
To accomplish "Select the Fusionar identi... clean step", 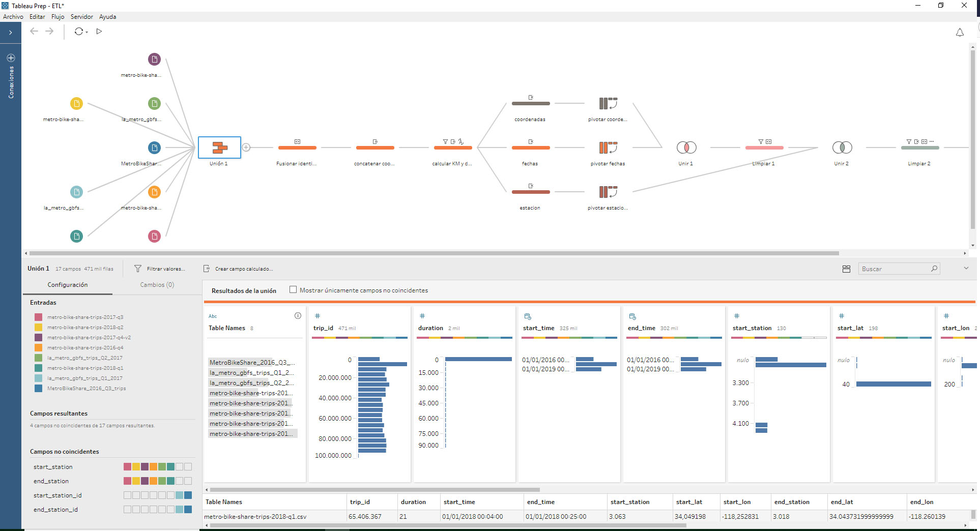I will pyautogui.click(x=297, y=147).
